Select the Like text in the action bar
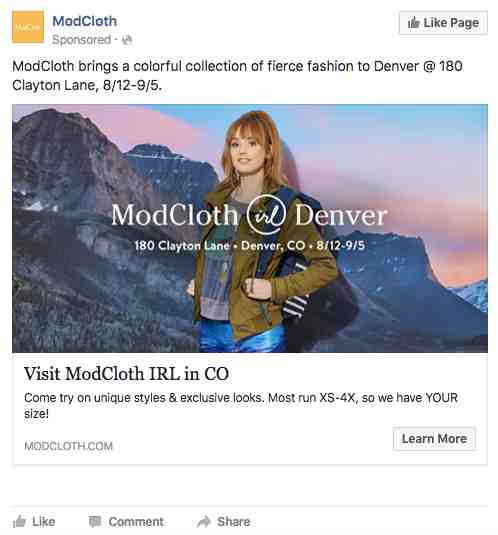This screenshot has height=535, width=498. [44, 522]
